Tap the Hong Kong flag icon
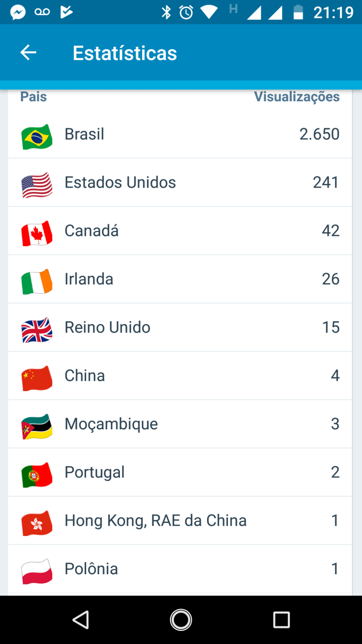Viewport: 362px width, 644px height. tap(37, 522)
